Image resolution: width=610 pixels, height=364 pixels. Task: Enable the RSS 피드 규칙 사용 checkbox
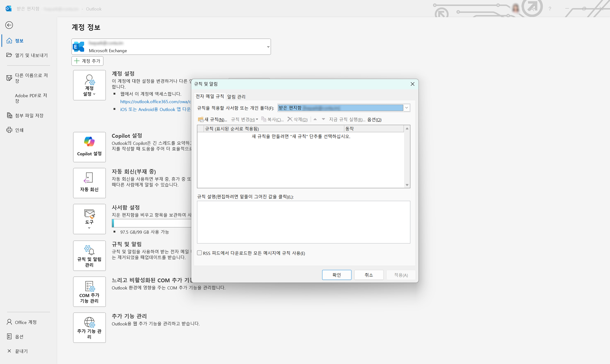[x=199, y=253]
